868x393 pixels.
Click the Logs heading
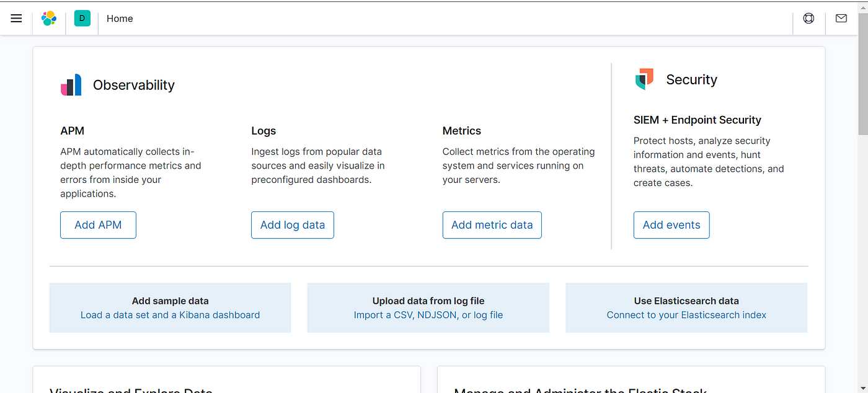tap(263, 131)
